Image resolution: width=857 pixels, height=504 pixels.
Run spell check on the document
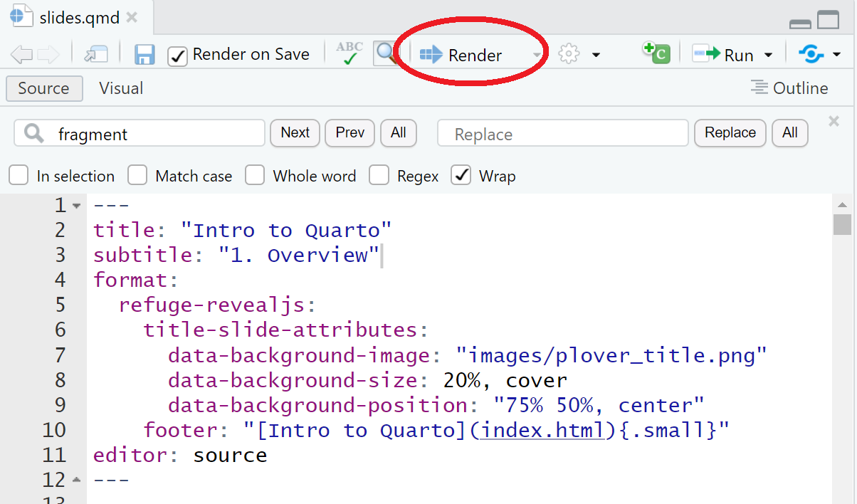pyautogui.click(x=348, y=53)
